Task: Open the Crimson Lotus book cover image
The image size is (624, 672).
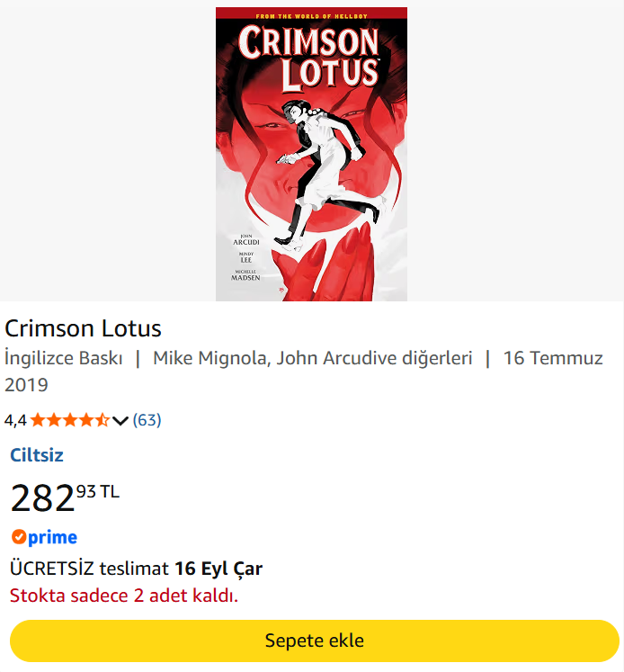Action: [311, 154]
